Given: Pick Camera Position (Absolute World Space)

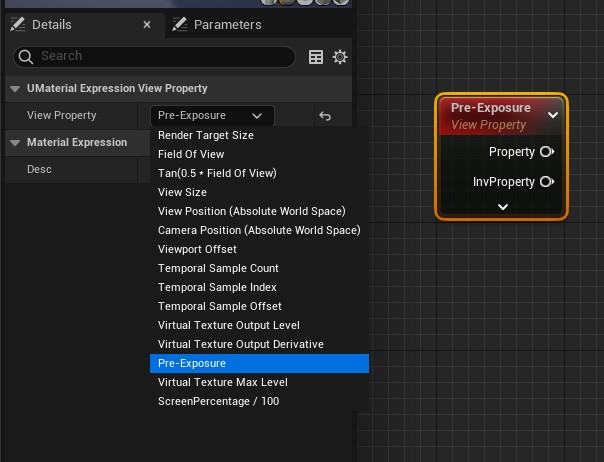Looking at the screenshot, I should (x=259, y=230).
